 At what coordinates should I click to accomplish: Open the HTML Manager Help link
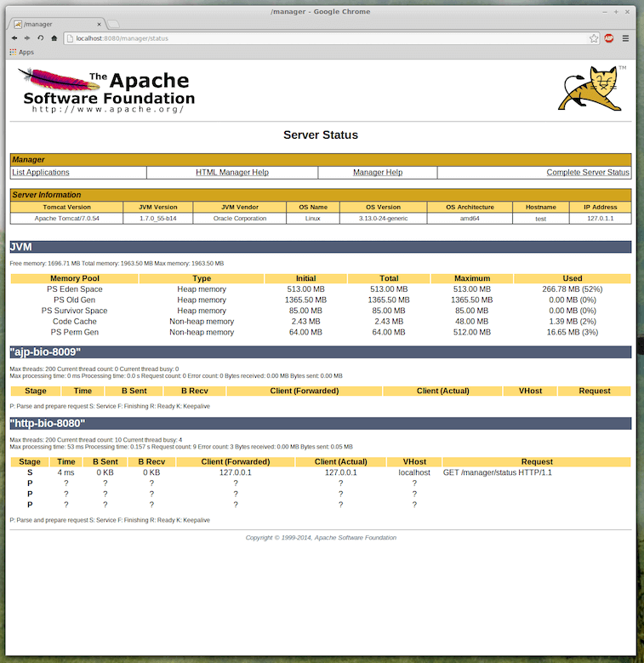232,173
